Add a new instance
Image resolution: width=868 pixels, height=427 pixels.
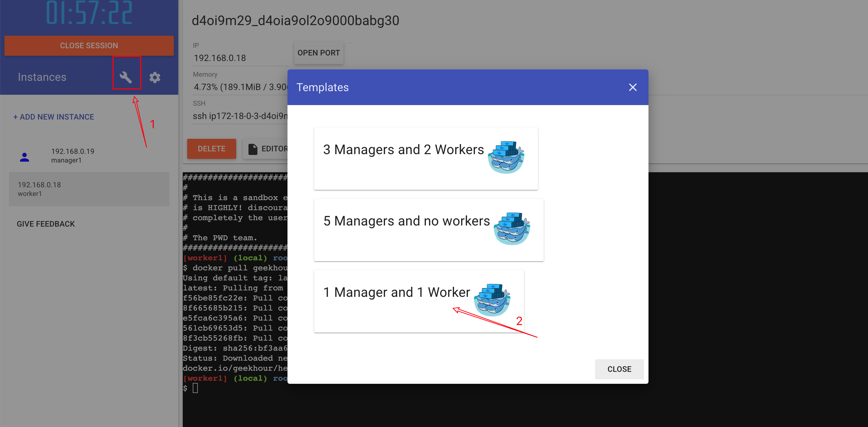tap(53, 117)
